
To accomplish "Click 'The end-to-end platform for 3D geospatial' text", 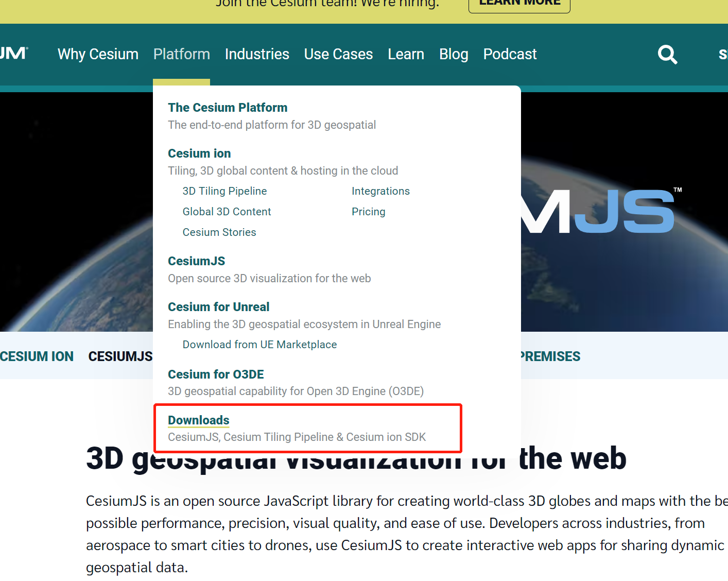I will [272, 125].
